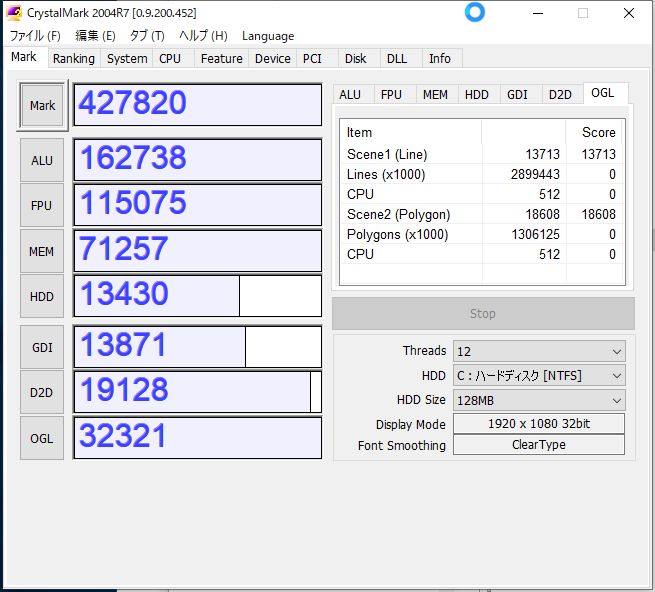The width and height of the screenshot is (655, 592).
Task: Run all benchmarks with Mark button
Action: (x=42, y=105)
